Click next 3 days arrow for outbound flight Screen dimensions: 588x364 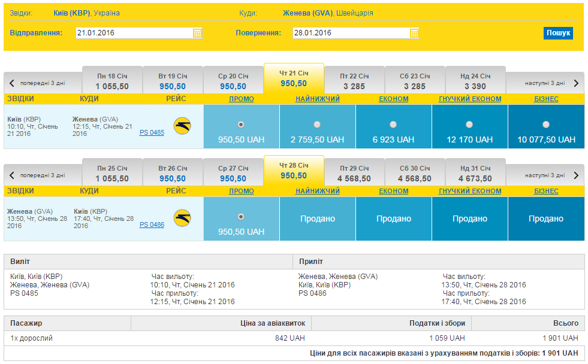(577, 83)
